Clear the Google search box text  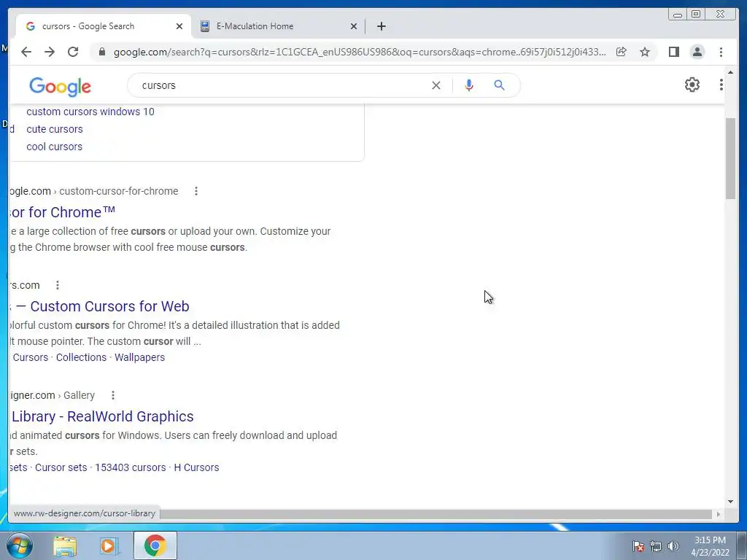(436, 85)
